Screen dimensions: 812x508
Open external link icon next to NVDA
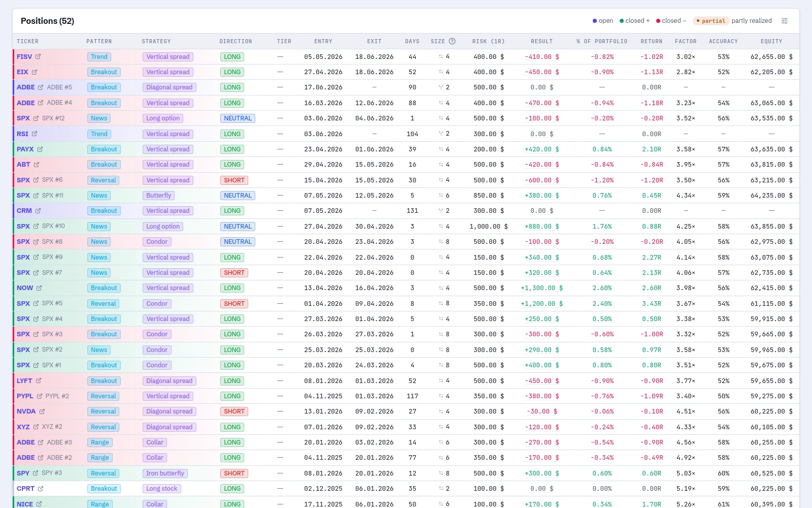click(42, 411)
